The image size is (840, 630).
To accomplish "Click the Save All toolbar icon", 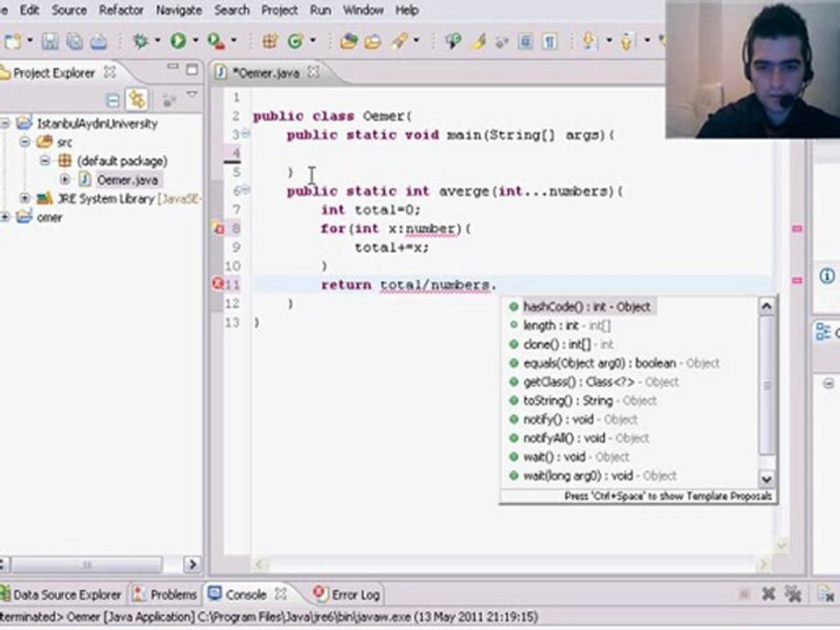I will [x=73, y=41].
